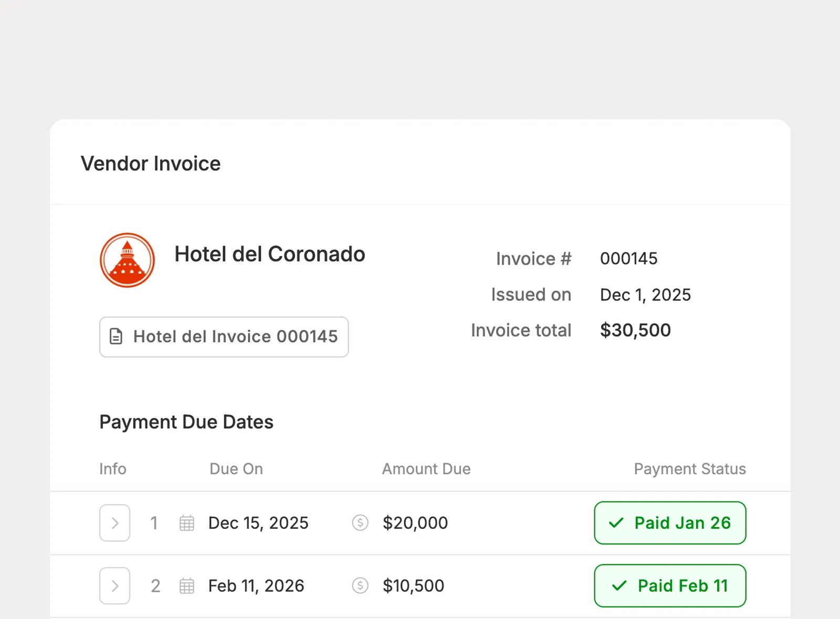Image resolution: width=840 pixels, height=619 pixels.
Task: Click the Info column header
Action: point(113,469)
